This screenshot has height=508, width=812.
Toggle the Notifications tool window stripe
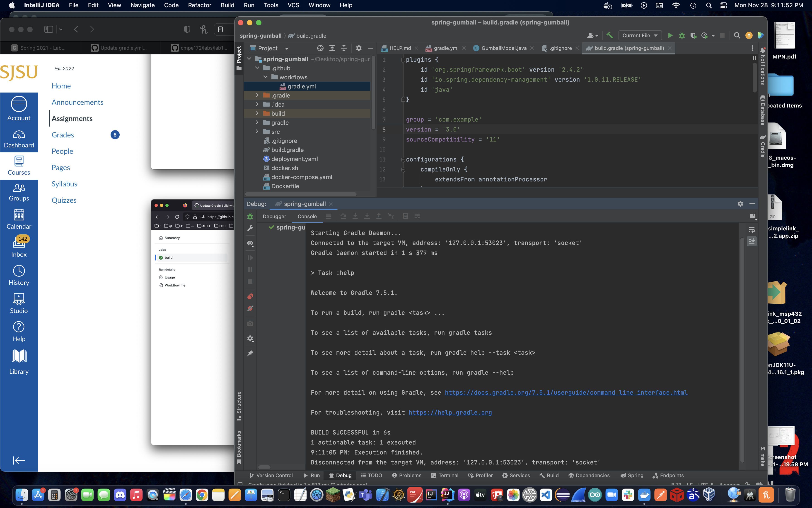pyautogui.click(x=762, y=66)
